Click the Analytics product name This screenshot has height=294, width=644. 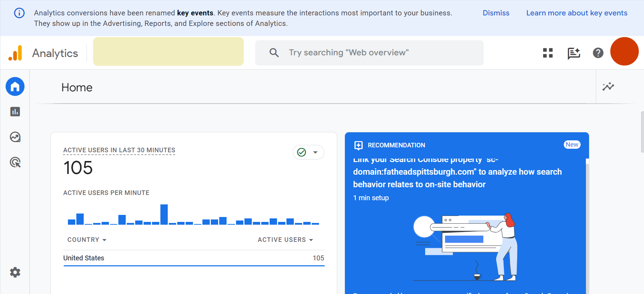pos(55,53)
